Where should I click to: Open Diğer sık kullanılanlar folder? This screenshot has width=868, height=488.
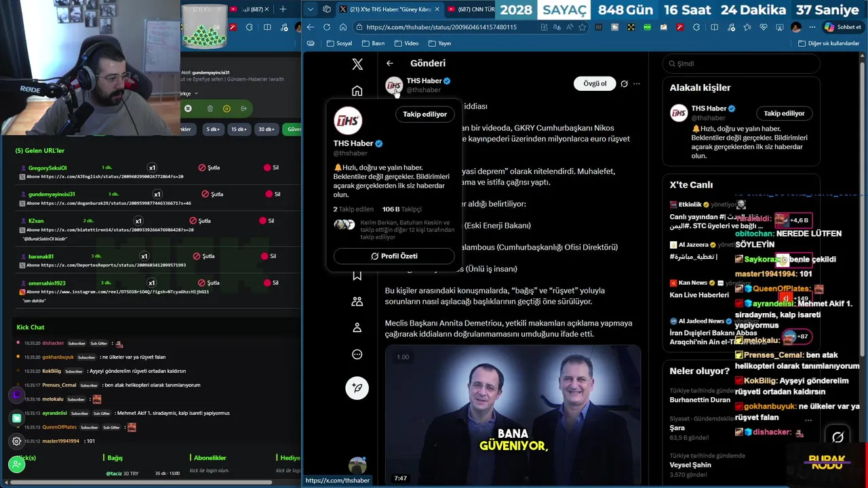click(828, 43)
